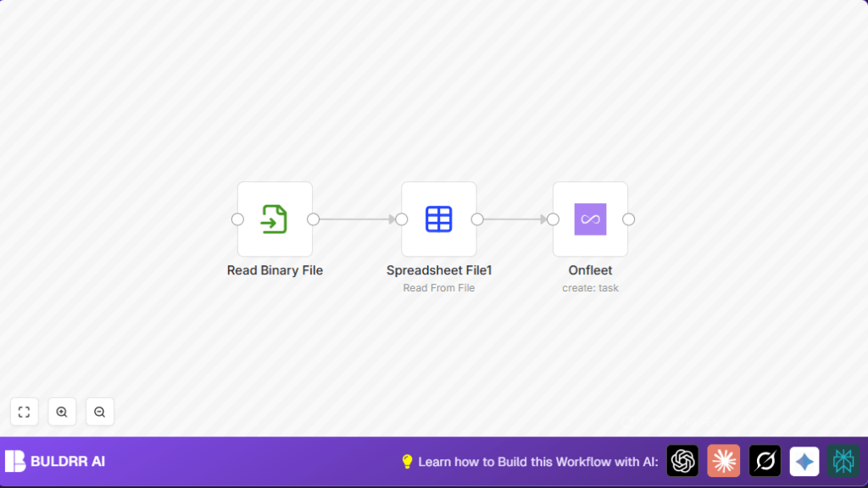Select the Onfleet node icon
Image resolution: width=868 pixels, height=488 pixels.
[x=590, y=219]
